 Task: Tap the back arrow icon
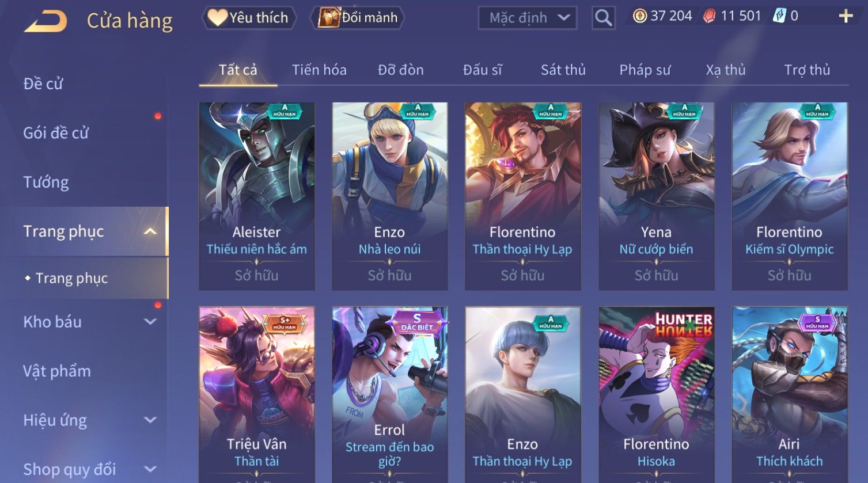click(x=46, y=21)
